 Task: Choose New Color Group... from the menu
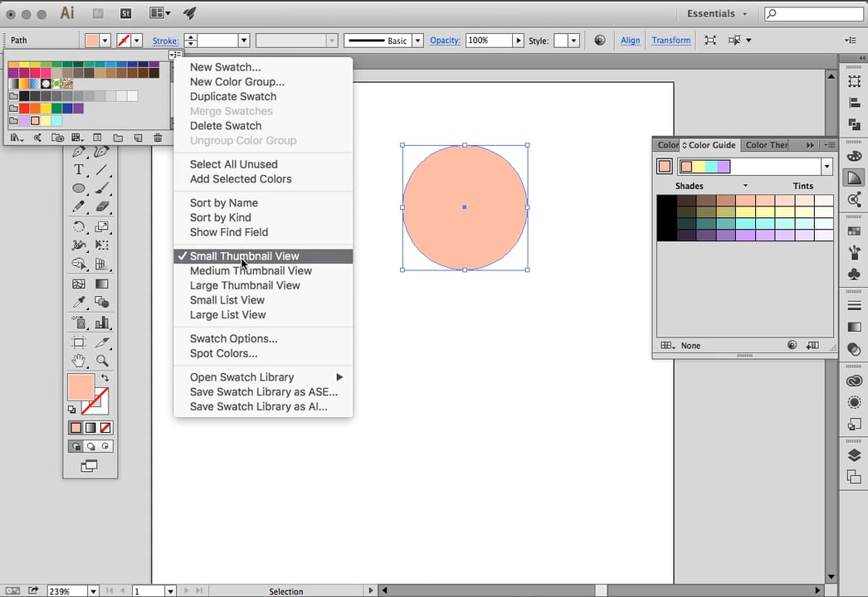point(263,82)
